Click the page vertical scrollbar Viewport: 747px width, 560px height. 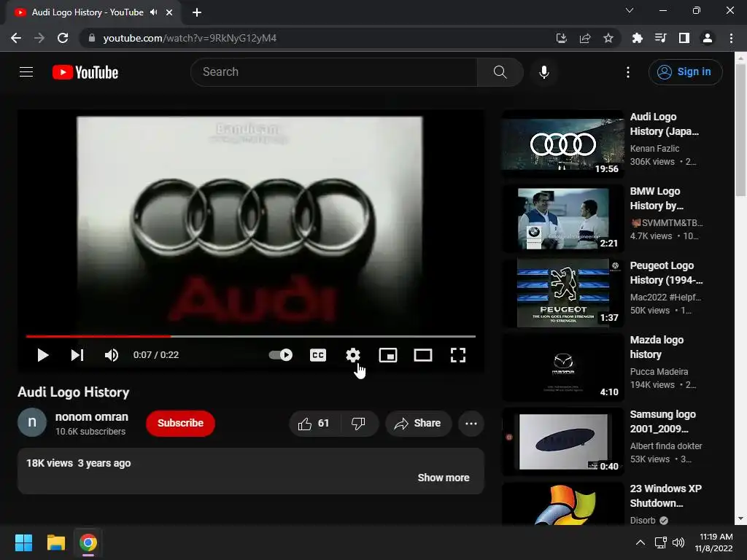[740, 128]
